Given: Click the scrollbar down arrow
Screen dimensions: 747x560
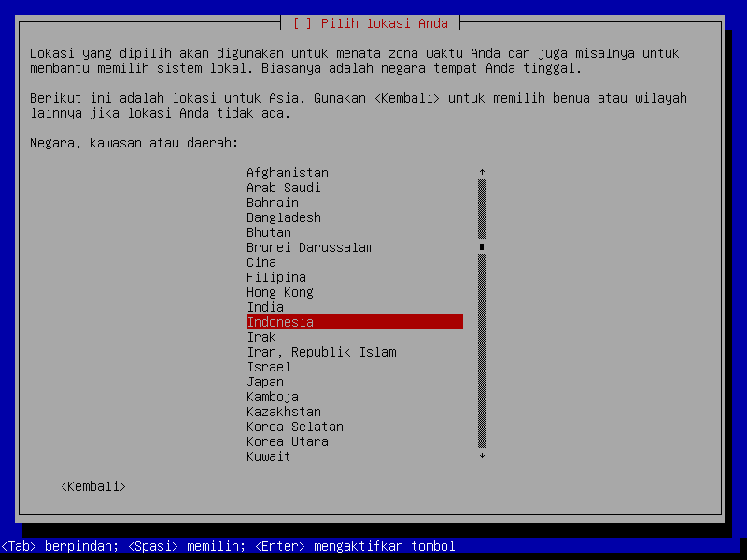Looking at the screenshot, I should pyautogui.click(x=482, y=456).
